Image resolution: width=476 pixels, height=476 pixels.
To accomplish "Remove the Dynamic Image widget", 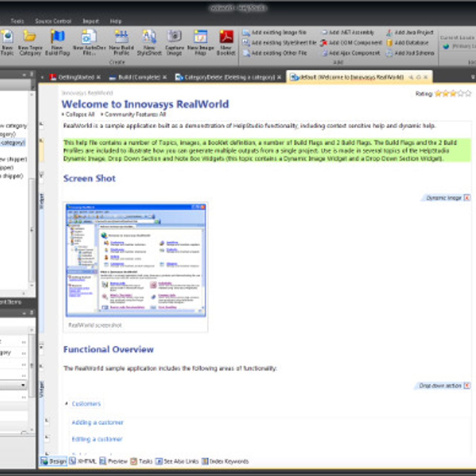I will click(467, 198).
